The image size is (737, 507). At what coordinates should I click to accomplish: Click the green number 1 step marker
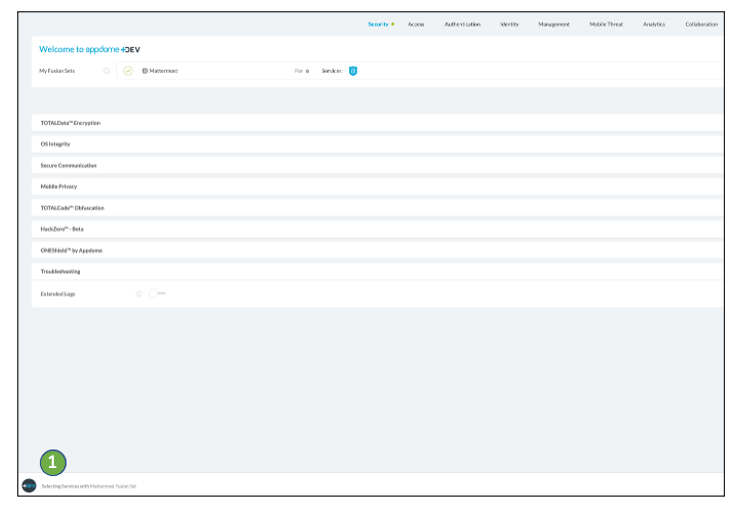(53, 462)
